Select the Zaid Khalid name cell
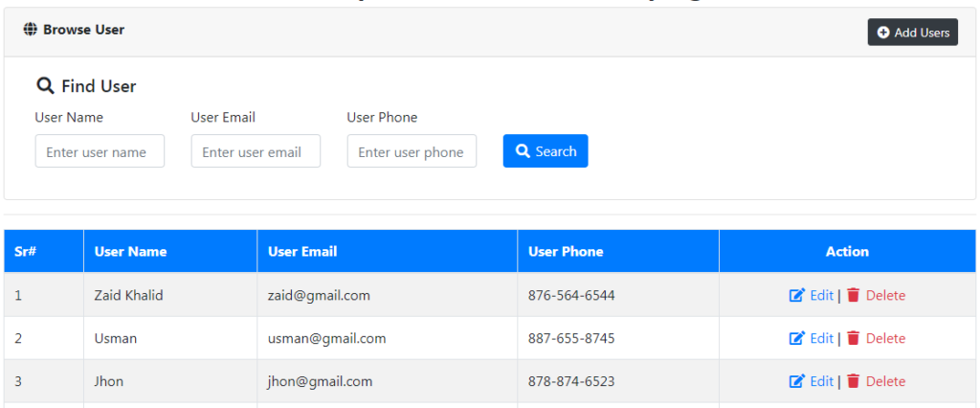The image size is (980, 408). [170, 295]
